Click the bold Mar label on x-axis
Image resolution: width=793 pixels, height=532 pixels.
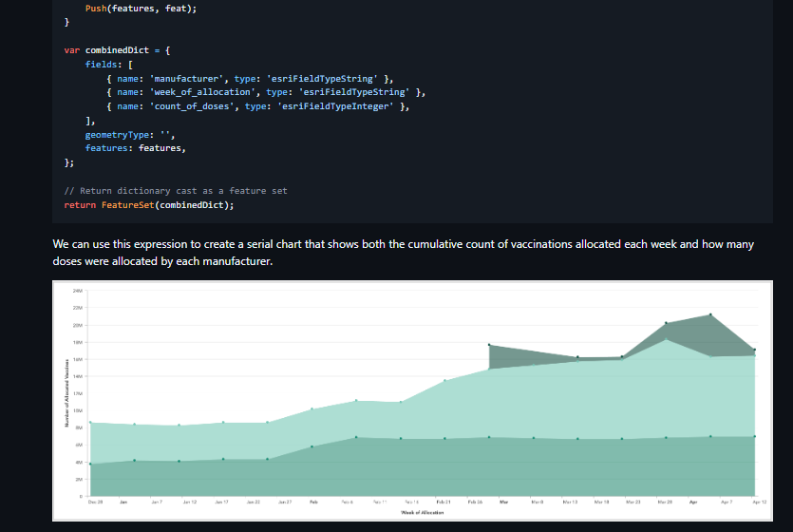click(x=503, y=500)
